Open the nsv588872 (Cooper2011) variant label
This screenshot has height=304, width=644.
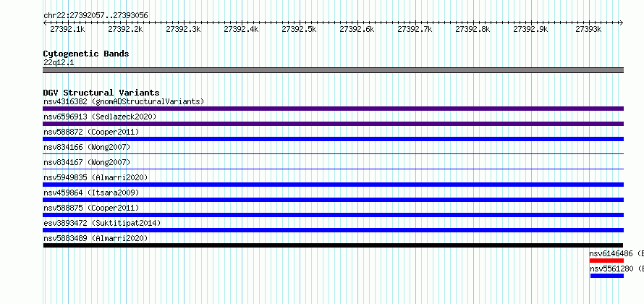[x=91, y=132]
